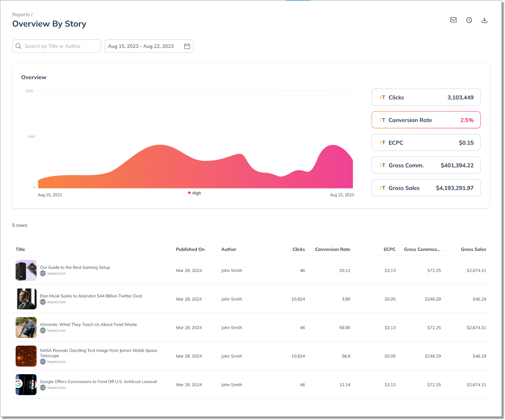
Task: Click the 20.12 conversion rate cell
Action: (345, 271)
